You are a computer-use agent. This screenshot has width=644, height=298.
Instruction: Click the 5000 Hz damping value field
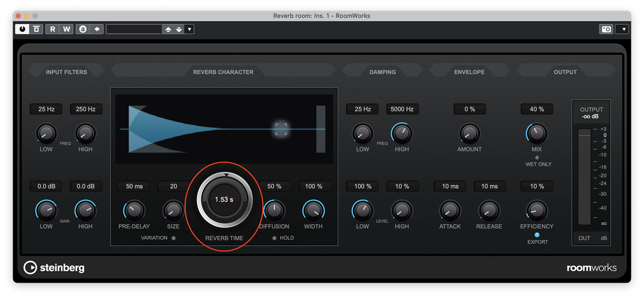(x=402, y=109)
